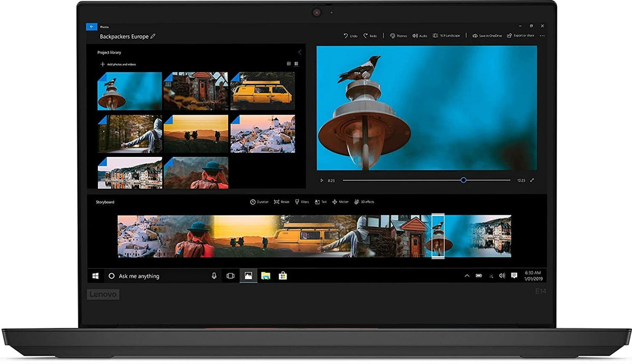Open File Explorer from the taskbar
Screen dimensions: 632x364
[x=265, y=276]
